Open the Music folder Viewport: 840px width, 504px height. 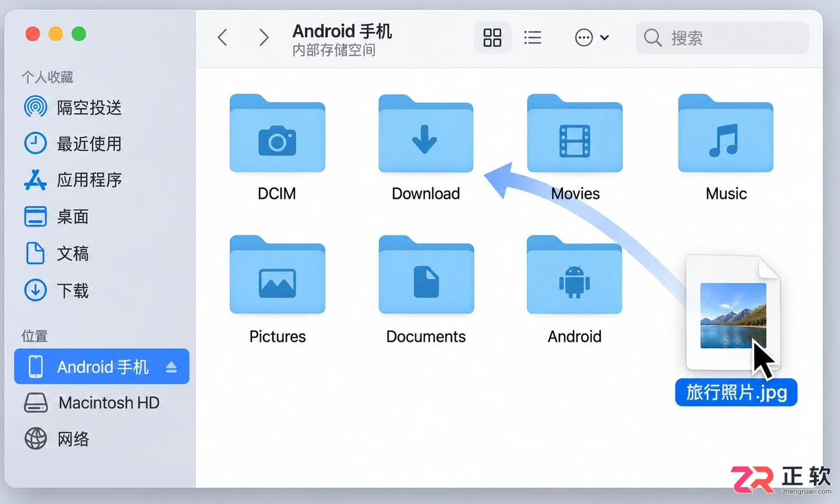point(726,133)
